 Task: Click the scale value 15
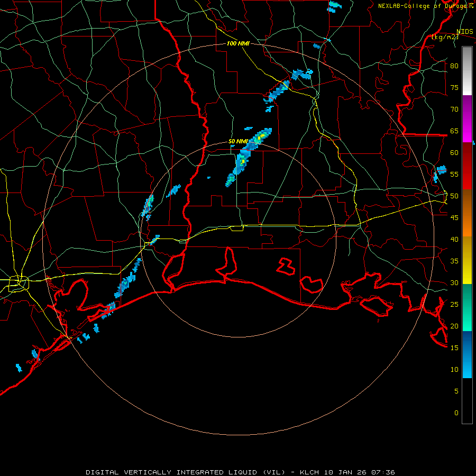click(454, 348)
